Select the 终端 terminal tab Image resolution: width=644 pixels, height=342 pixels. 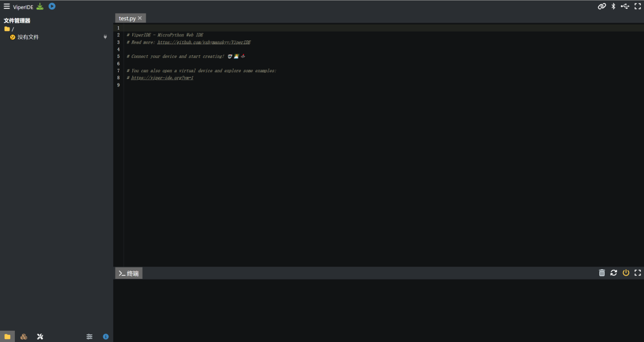[129, 273]
